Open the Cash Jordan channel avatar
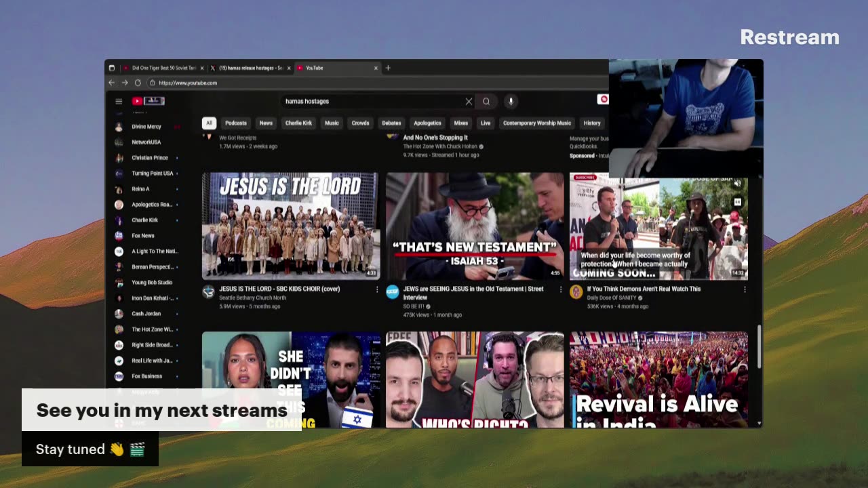 click(x=119, y=314)
